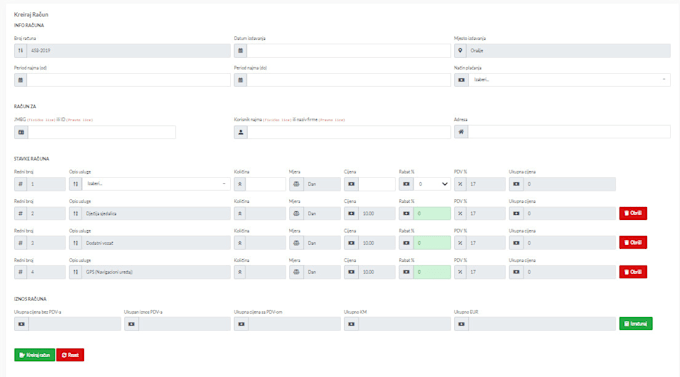Focus the Datum izdavanja input field
Image resolution: width=680 pixels, height=377 pixels.
pyautogui.click(x=349, y=51)
